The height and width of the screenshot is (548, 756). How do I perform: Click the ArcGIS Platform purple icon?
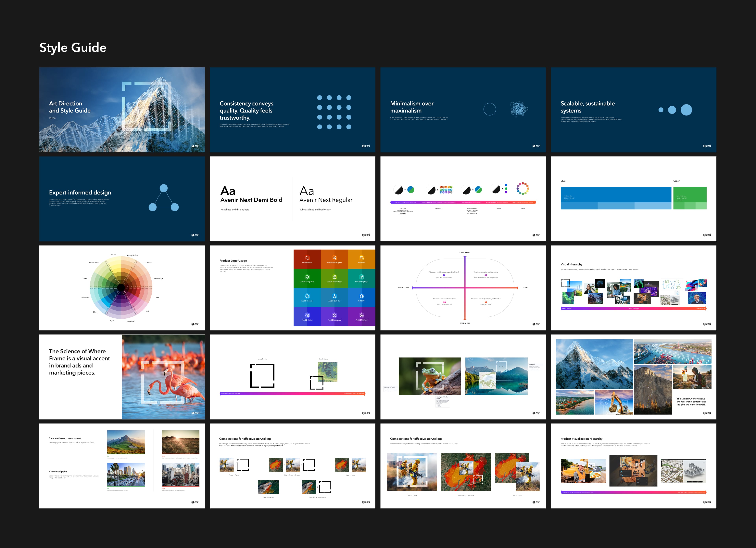coord(362,315)
